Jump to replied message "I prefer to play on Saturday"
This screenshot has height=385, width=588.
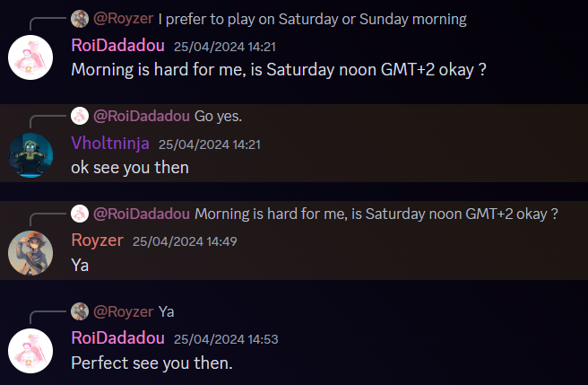coord(312,19)
